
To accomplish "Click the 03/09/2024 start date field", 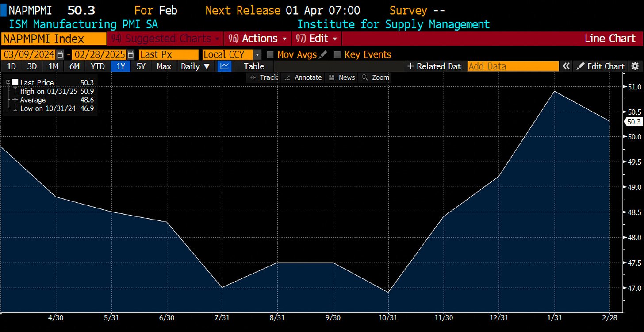I will coord(28,55).
